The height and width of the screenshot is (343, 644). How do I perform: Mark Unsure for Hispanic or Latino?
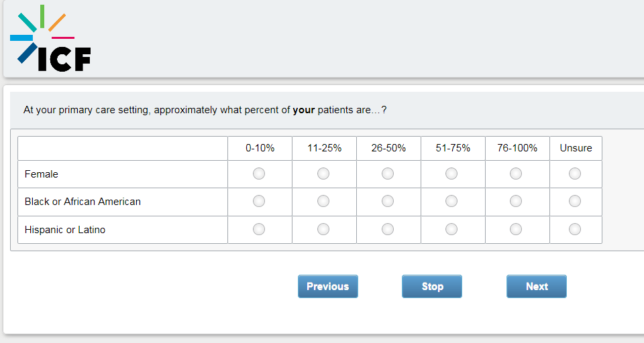pos(575,229)
